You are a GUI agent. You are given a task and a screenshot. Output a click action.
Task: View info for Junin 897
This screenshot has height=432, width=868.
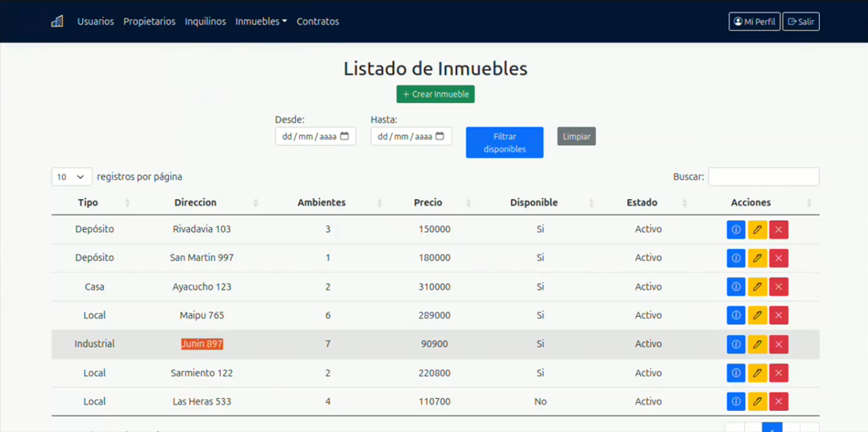pyautogui.click(x=736, y=344)
